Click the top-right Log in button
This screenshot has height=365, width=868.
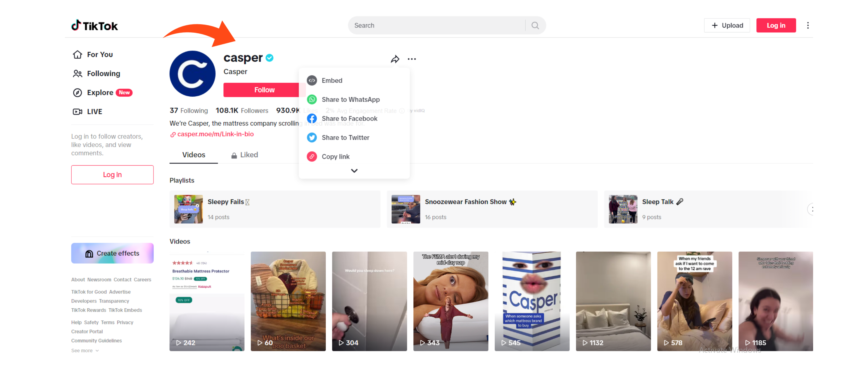click(x=776, y=26)
